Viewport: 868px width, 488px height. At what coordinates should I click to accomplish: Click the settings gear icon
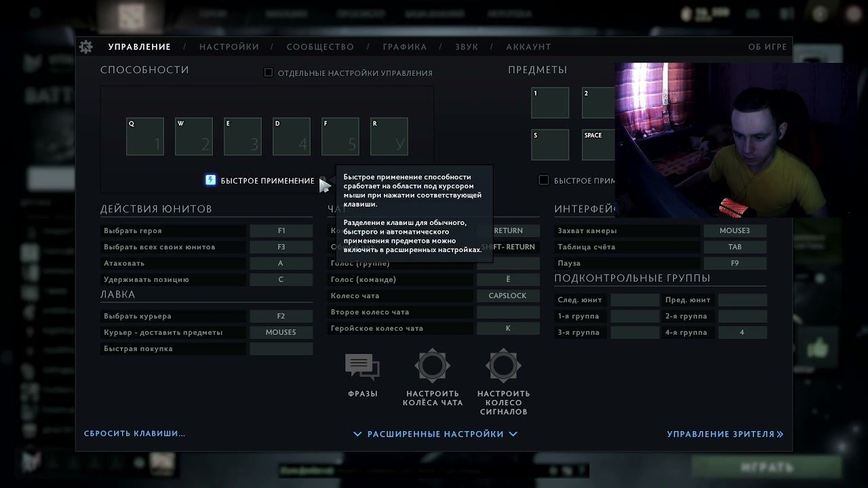coord(85,47)
